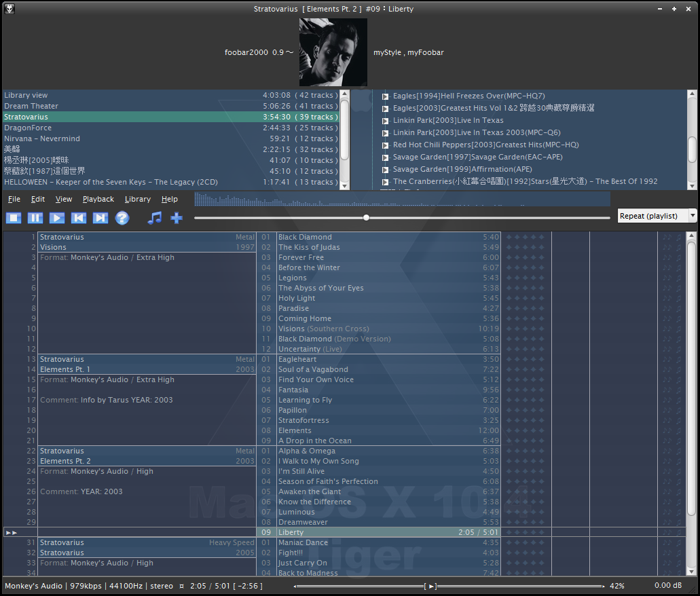700x596 pixels.
Task: Click down arrow of playlist list scrollbar
Action: (345, 185)
